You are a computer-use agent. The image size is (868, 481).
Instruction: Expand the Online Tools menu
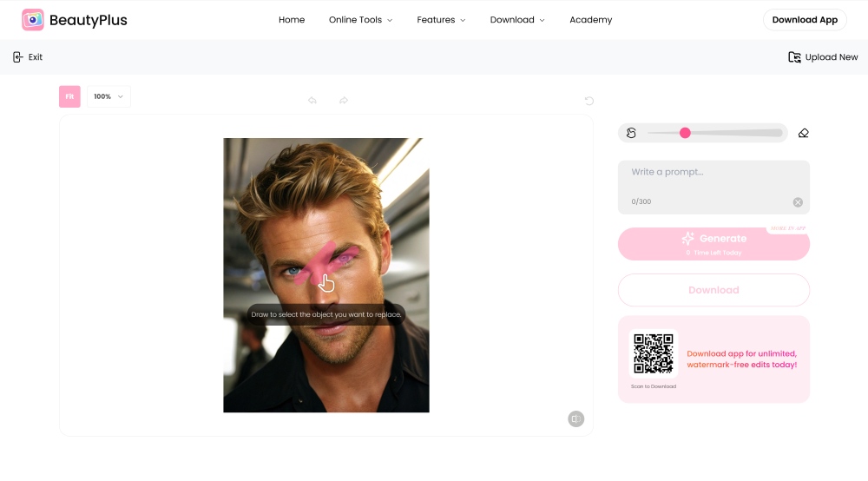click(360, 20)
